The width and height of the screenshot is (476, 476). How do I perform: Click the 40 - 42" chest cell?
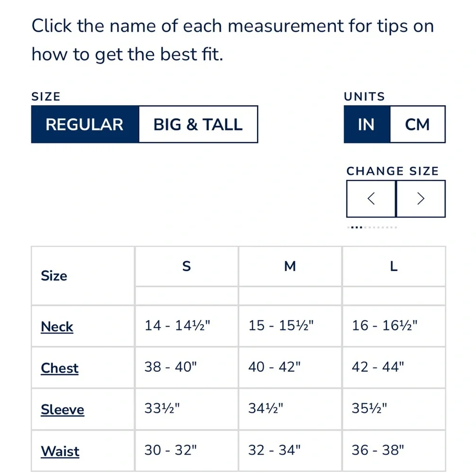coord(290,367)
